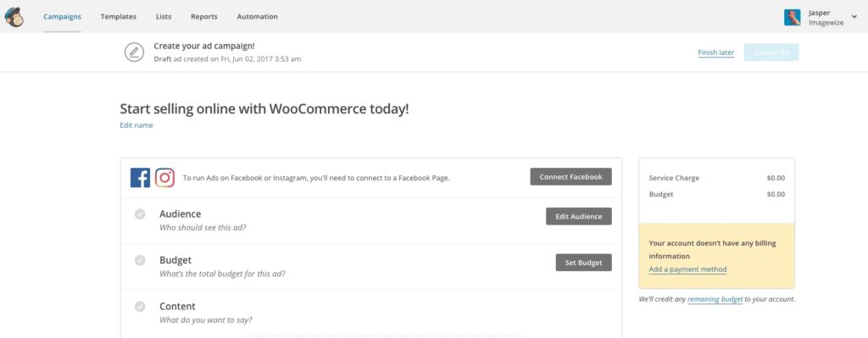Click the Budget $0.00 amount in summary
This screenshot has width=868, height=338.
point(776,194)
